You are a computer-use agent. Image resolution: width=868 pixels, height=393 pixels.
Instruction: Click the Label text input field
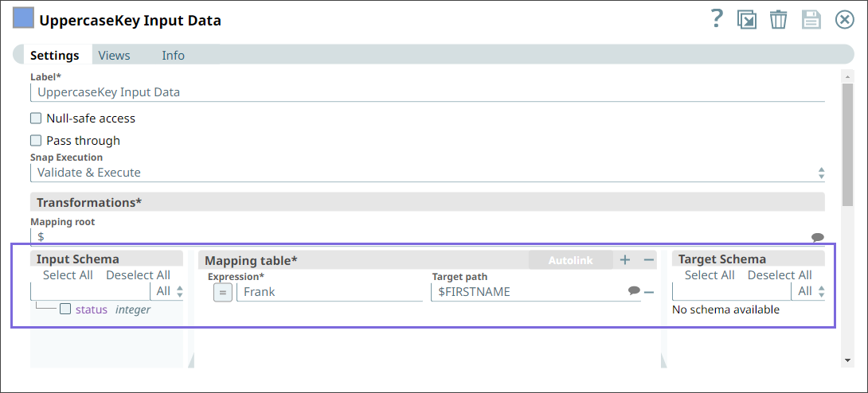click(x=427, y=92)
